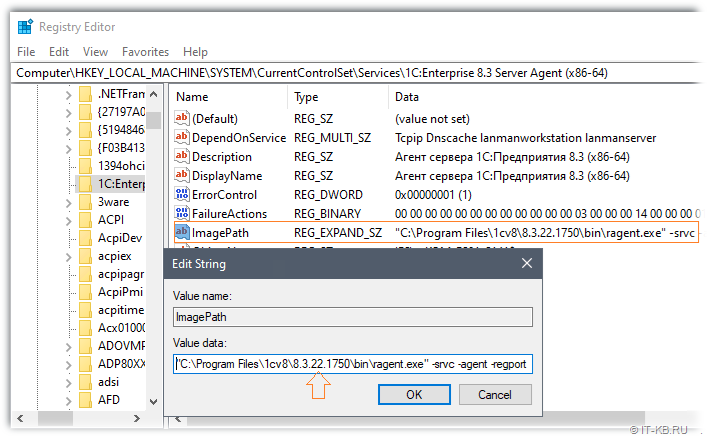Select the {27197A0 folder icon
This screenshot has height=436, width=707.
tap(85, 112)
